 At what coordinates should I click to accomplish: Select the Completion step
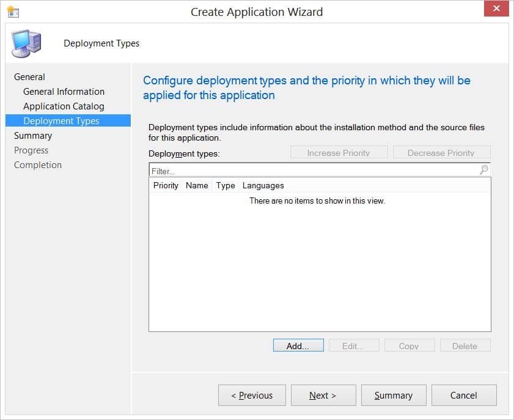pos(37,164)
